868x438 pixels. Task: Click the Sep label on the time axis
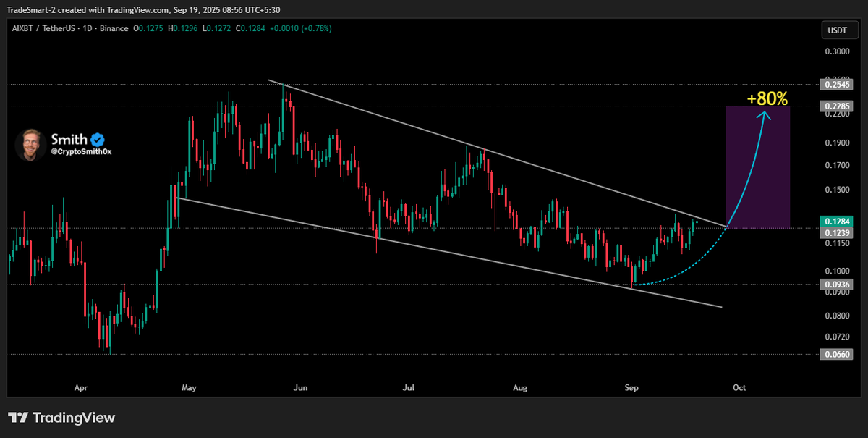(631, 388)
